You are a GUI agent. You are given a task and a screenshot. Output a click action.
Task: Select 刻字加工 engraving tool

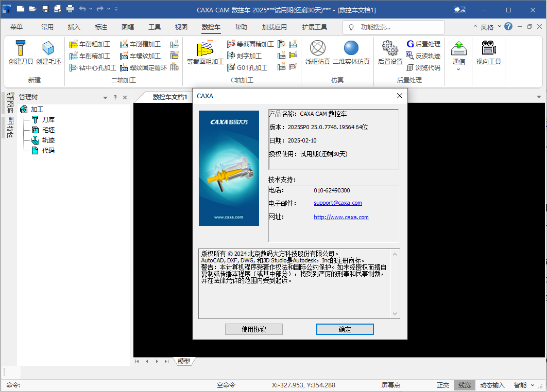[244, 56]
